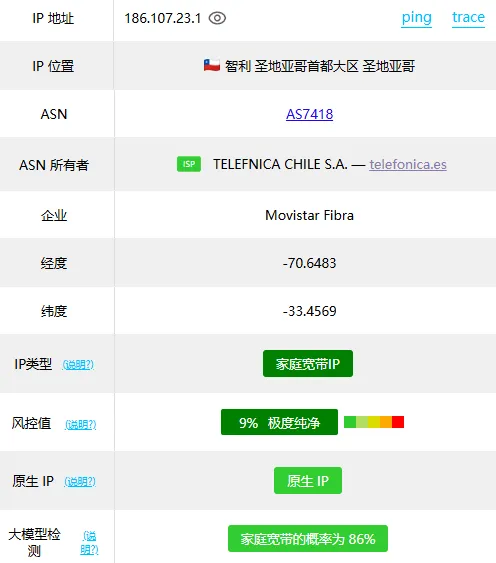
Task: Click the ASN row label
Action: 54,114
